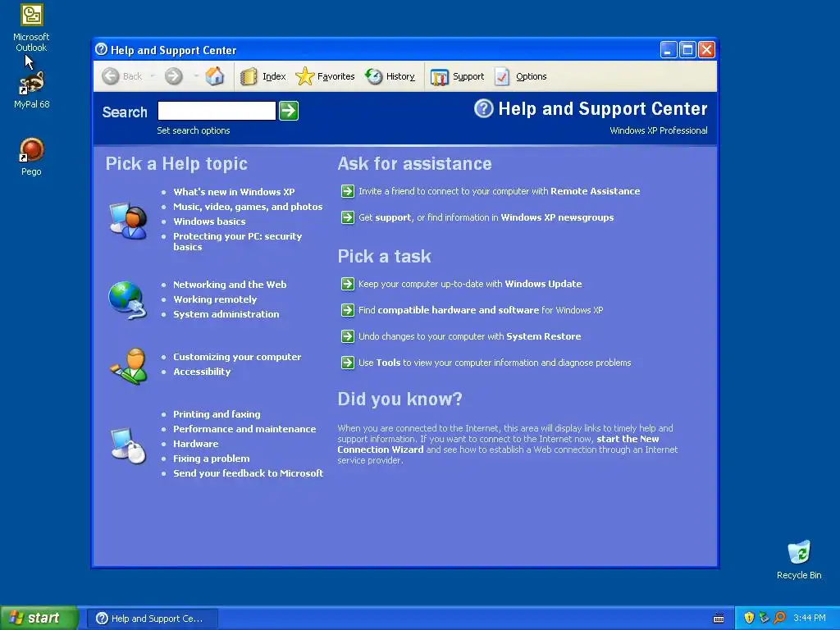Open the Options checklist icon

pos(503,76)
